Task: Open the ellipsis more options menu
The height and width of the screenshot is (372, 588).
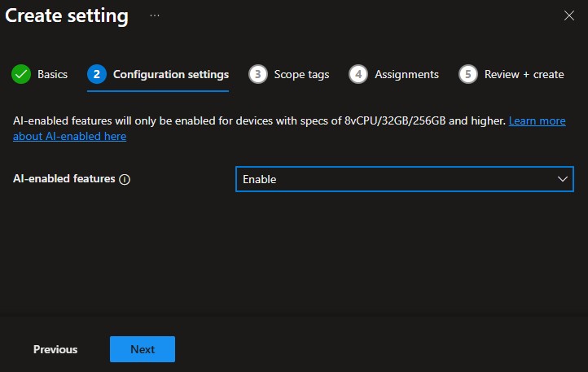Action: [x=155, y=15]
